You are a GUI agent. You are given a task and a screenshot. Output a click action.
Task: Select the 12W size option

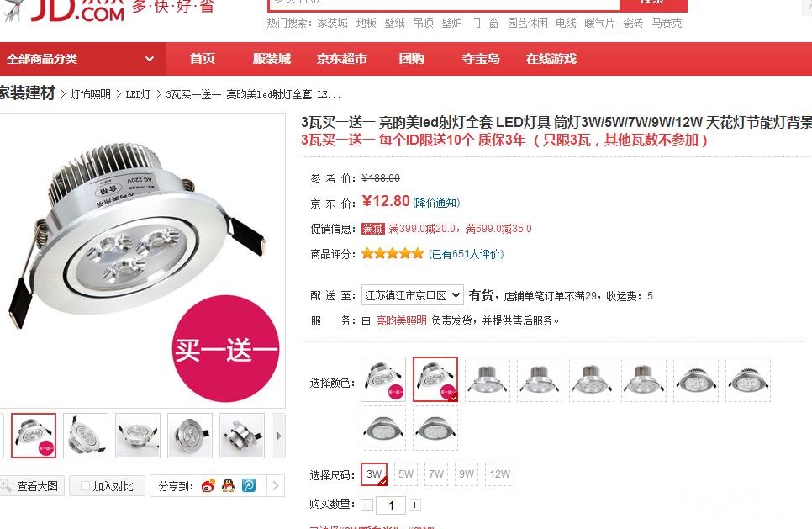[x=500, y=474]
